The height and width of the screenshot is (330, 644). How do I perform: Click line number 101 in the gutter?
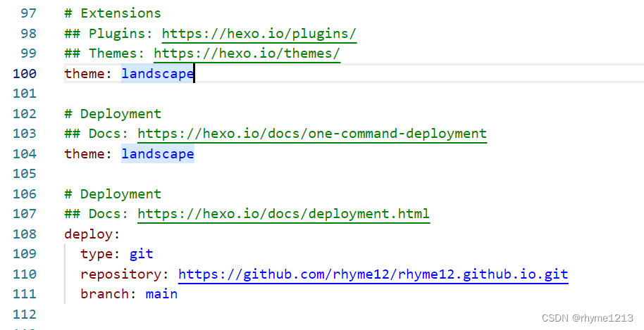point(25,94)
